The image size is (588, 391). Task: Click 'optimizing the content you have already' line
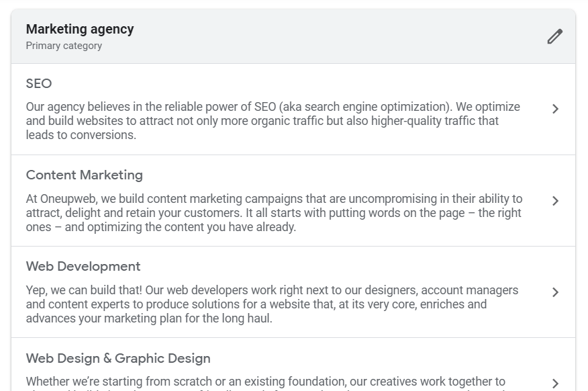coord(161,227)
